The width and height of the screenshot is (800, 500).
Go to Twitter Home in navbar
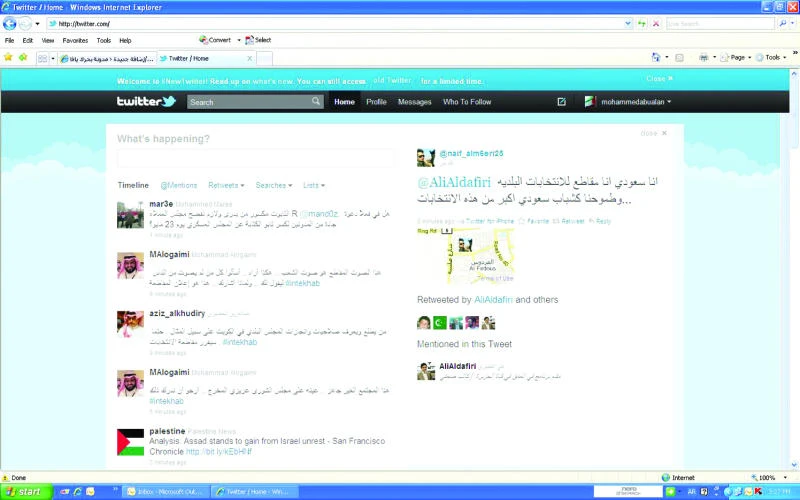point(344,102)
